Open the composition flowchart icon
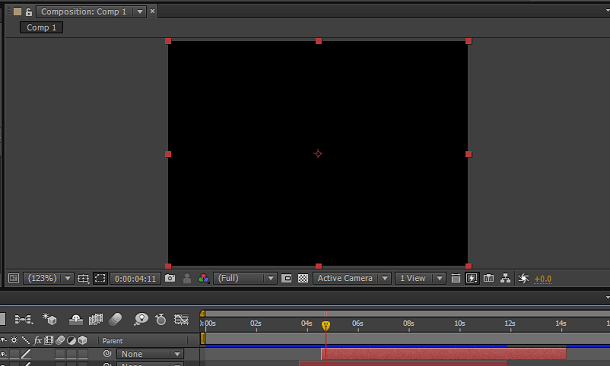The height and width of the screenshot is (366, 610). click(505, 278)
